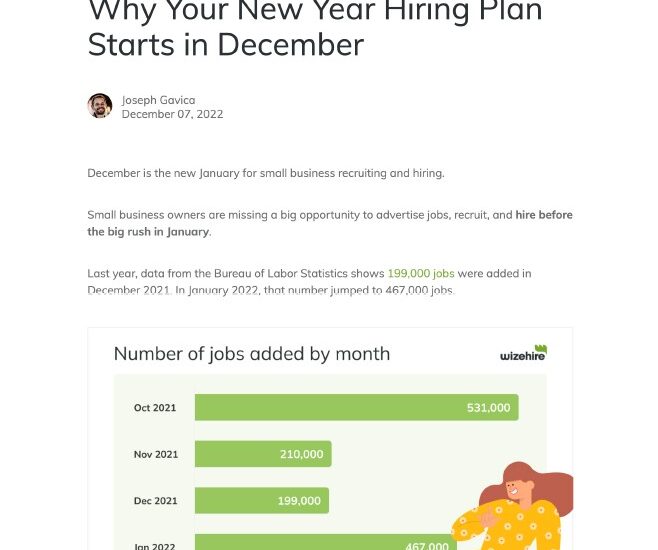Click the 199,000 value inside Dec bar
This screenshot has width=658, height=550.
pos(299,501)
